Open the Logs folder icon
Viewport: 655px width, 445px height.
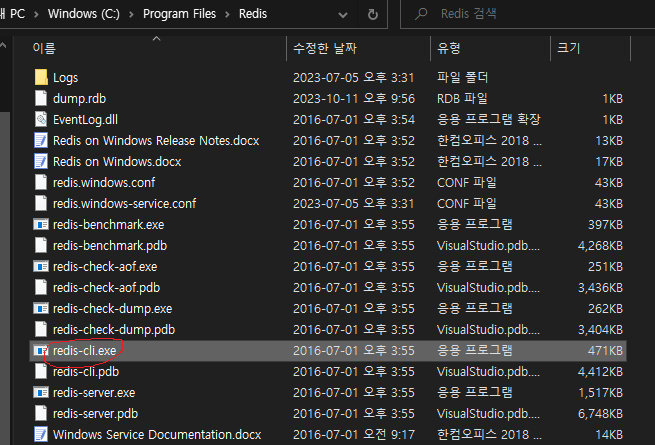tap(41, 77)
